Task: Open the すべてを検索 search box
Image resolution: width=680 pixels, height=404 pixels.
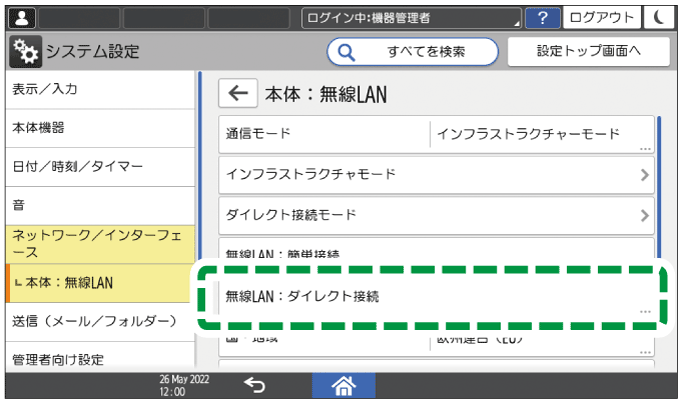Action: (x=412, y=52)
